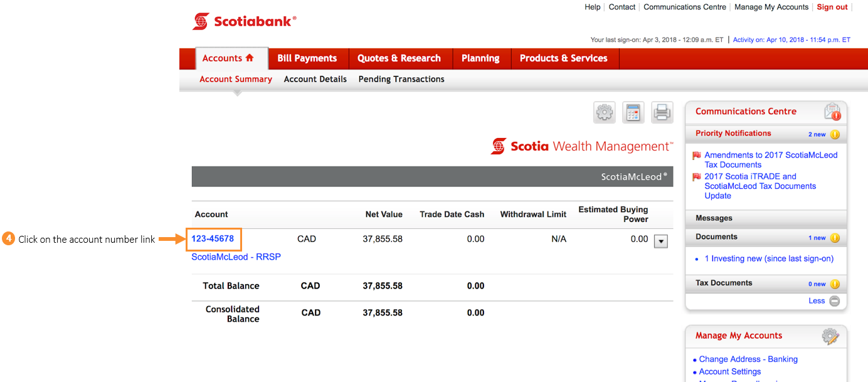Collapse the Communications Centre with the Less control
Viewport: 868px width, 382px height.
tap(822, 300)
